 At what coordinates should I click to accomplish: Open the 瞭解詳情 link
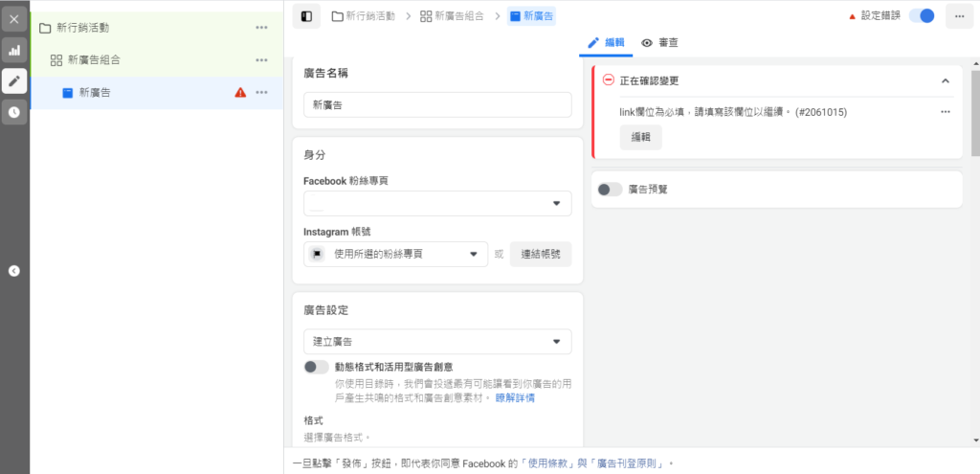[x=515, y=397]
